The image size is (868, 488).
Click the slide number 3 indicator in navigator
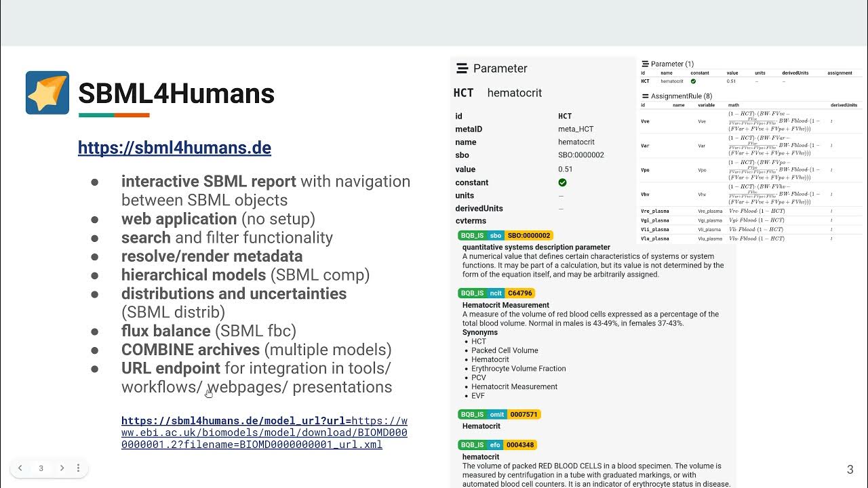click(41, 468)
